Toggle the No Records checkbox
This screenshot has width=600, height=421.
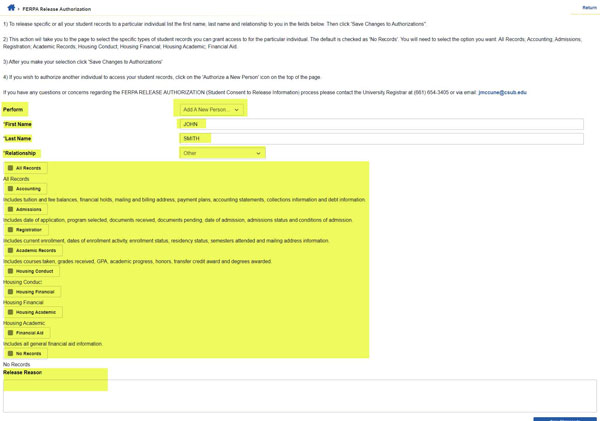tap(11, 353)
